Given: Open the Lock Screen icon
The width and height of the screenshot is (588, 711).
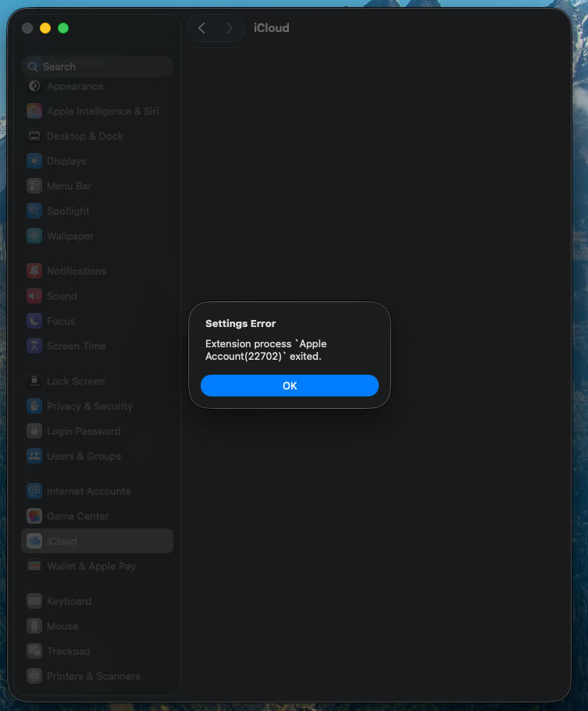Looking at the screenshot, I should [x=34, y=381].
